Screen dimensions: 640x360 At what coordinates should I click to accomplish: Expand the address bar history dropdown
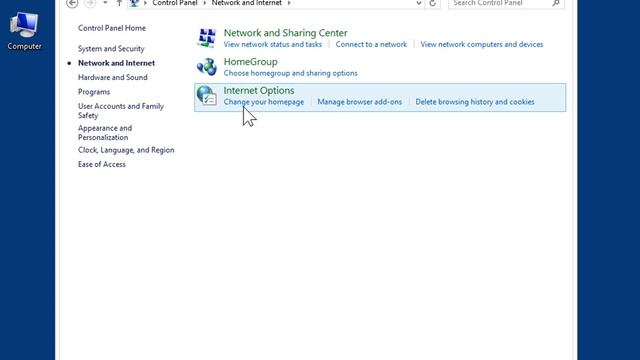tap(418, 3)
